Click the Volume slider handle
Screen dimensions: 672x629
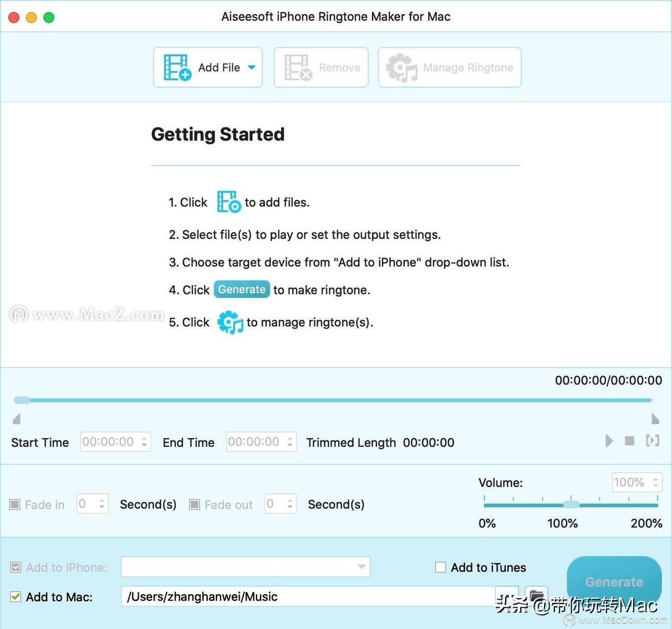[x=571, y=504]
